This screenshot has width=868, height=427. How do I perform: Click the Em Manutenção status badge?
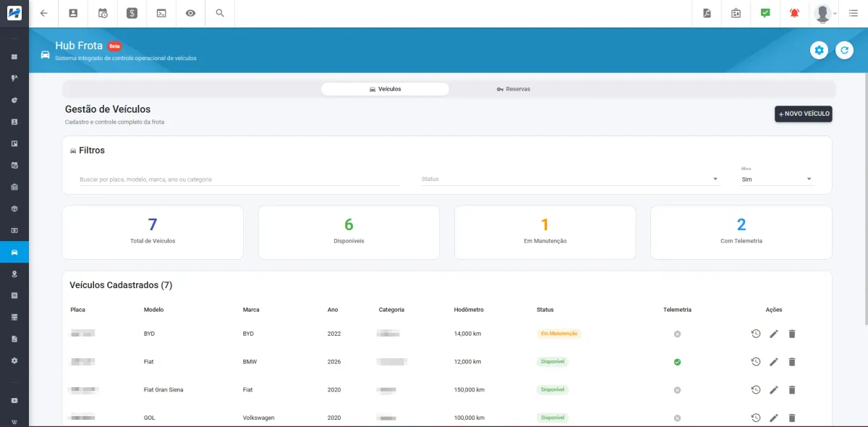[559, 334]
